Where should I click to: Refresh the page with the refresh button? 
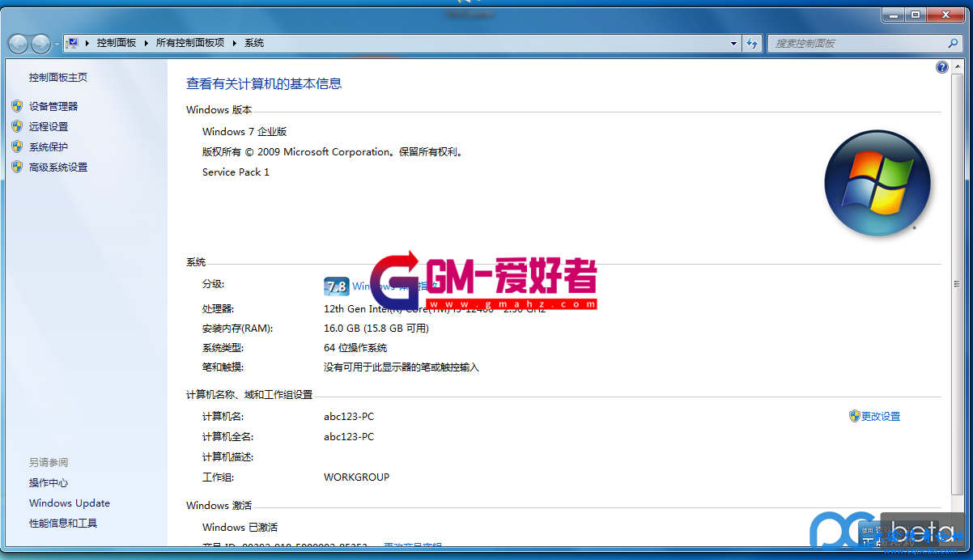tap(752, 43)
